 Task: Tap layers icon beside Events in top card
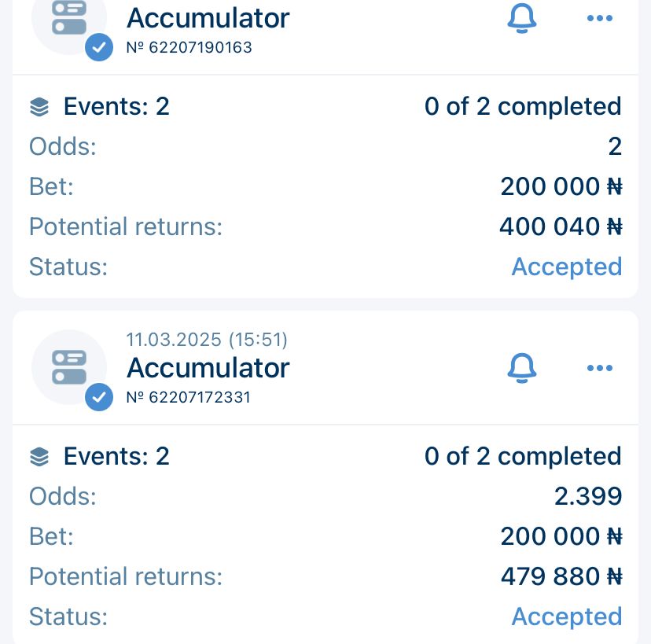coord(39,107)
